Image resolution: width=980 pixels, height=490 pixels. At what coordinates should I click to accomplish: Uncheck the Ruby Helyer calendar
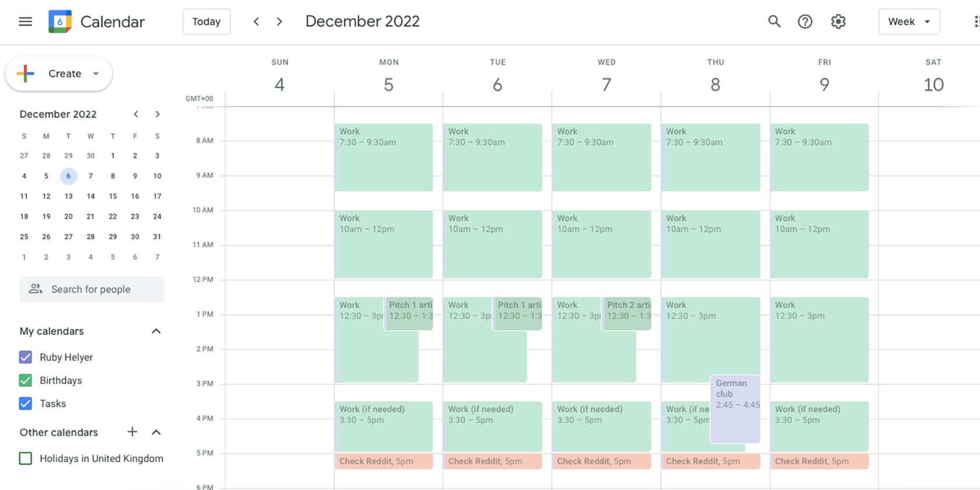[25, 357]
